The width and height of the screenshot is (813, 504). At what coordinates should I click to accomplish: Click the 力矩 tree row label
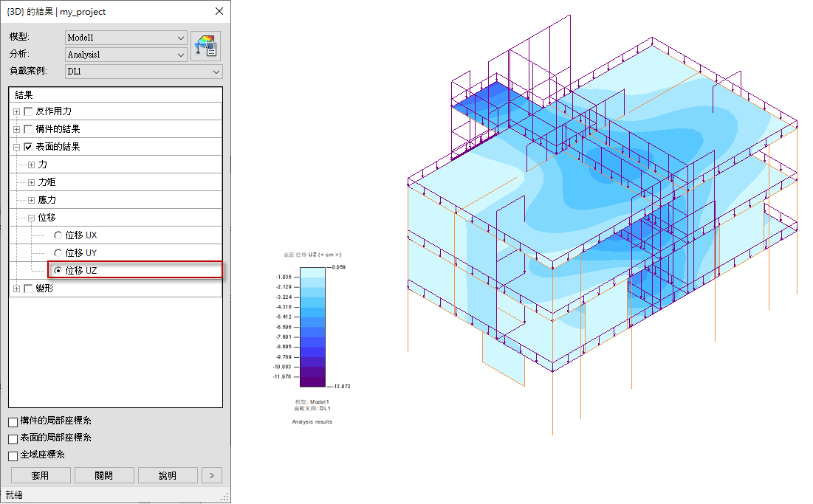47,182
